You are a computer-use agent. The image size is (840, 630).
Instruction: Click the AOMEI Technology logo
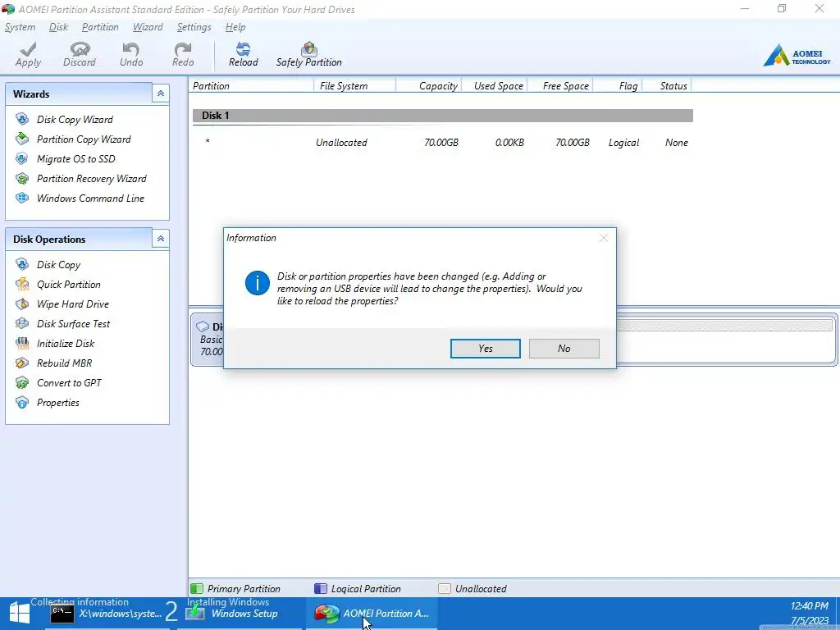pyautogui.click(x=797, y=55)
